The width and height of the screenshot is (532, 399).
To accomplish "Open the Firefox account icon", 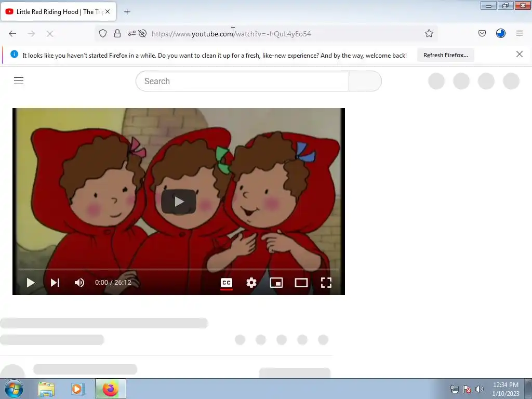I will pyautogui.click(x=501, y=33).
